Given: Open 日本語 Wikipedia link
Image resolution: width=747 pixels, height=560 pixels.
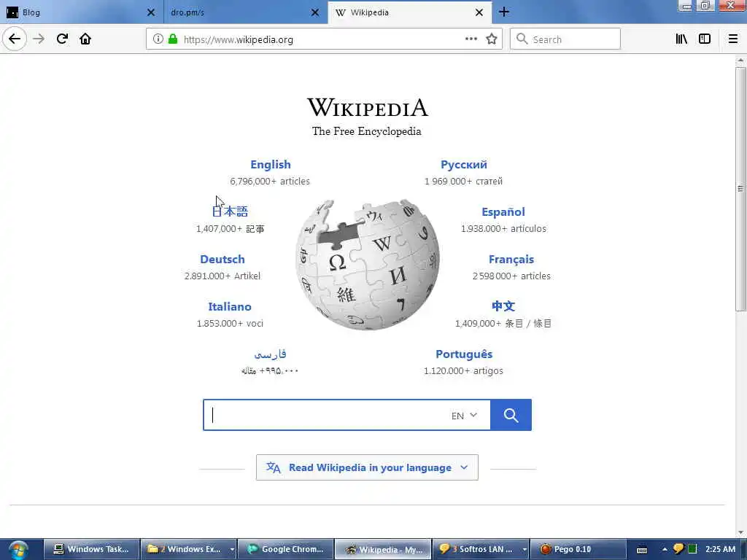Looking at the screenshot, I should [230, 211].
